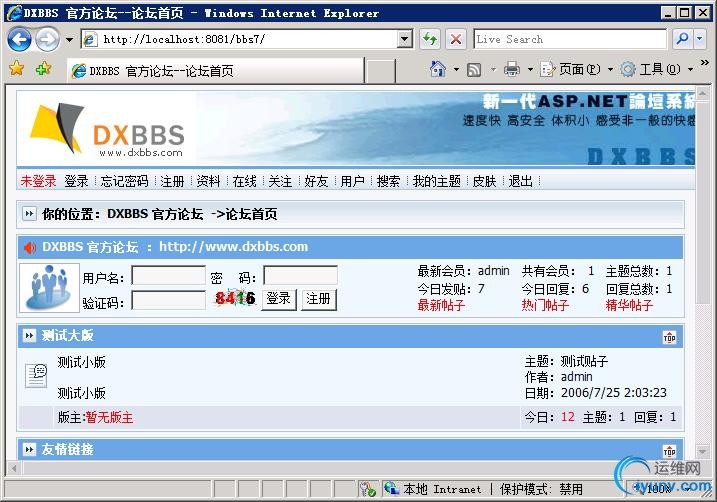
Task: Click the 忘记密码 link
Action: coord(124,182)
